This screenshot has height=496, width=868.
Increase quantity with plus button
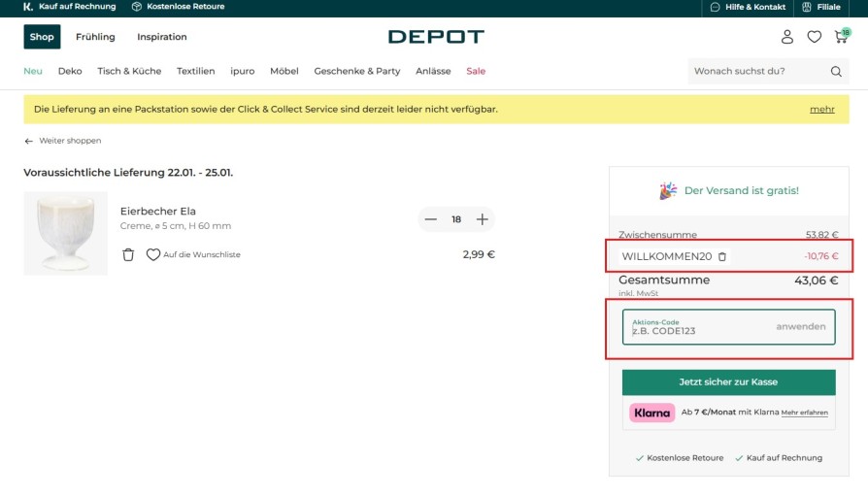pos(482,219)
